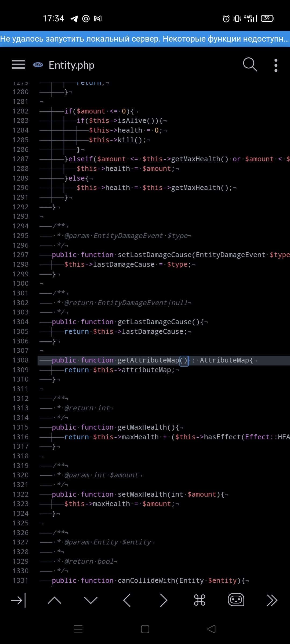
Task: Open Android recent apps button
Action: [x=78, y=629]
